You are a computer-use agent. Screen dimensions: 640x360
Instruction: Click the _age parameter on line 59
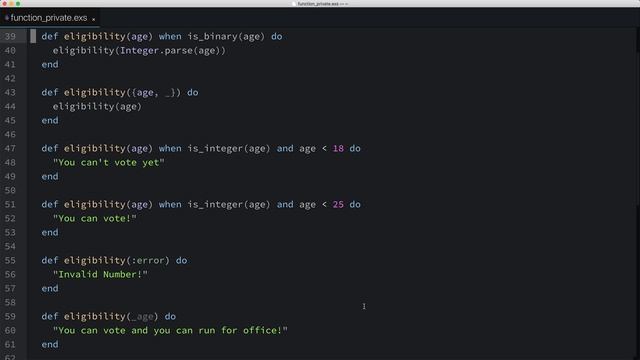[x=142, y=316]
